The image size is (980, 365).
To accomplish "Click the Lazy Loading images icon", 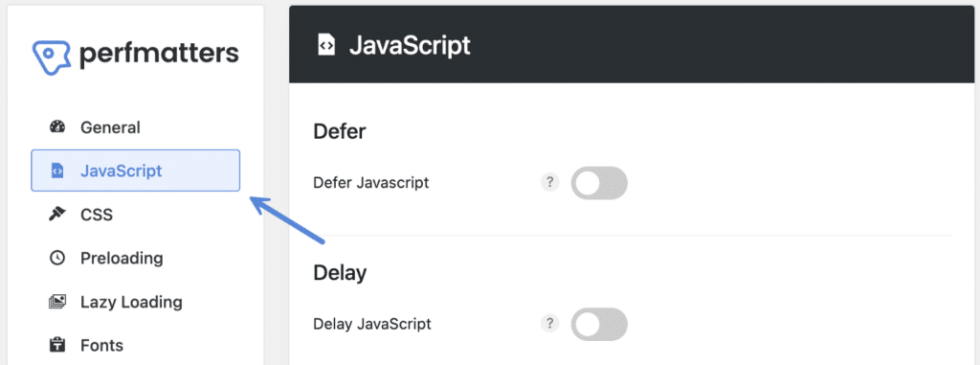I will pyautogui.click(x=57, y=302).
